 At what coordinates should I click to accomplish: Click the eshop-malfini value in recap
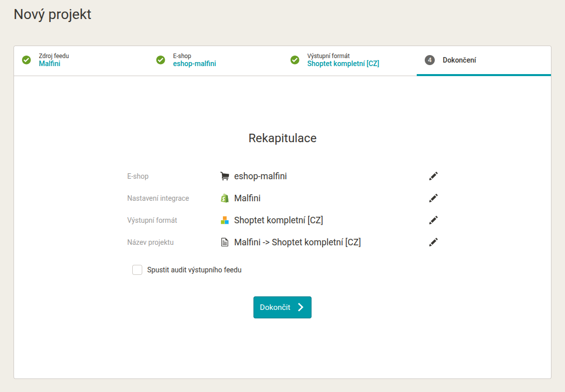[260, 176]
